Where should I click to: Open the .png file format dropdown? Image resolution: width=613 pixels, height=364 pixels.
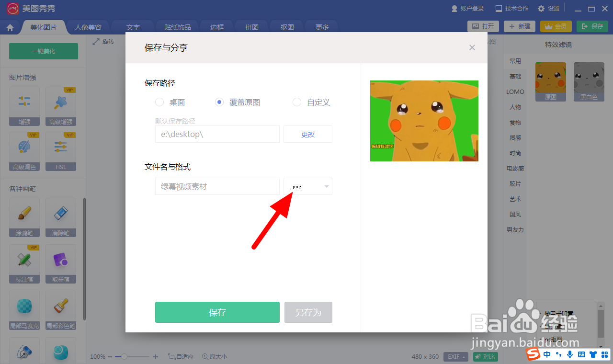pyautogui.click(x=308, y=186)
